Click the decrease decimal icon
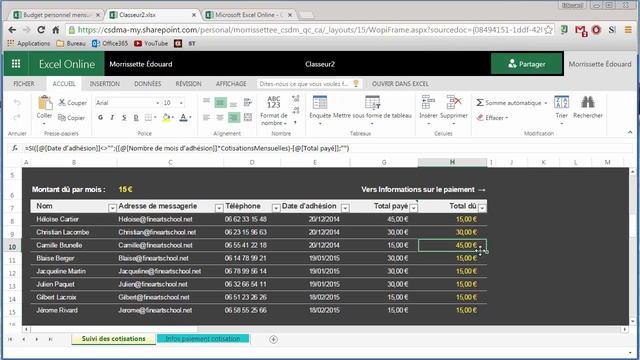Image resolution: width=640 pixels, height=360 pixels. (296, 110)
